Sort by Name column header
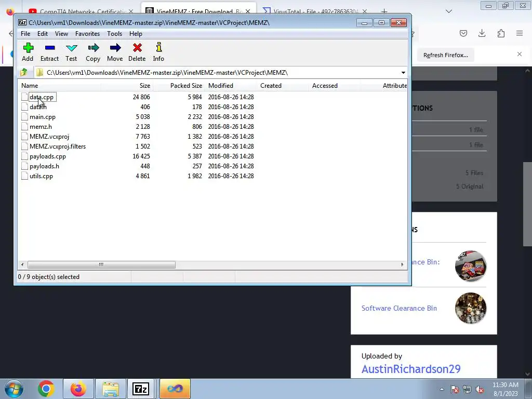 click(x=59, y=86)
